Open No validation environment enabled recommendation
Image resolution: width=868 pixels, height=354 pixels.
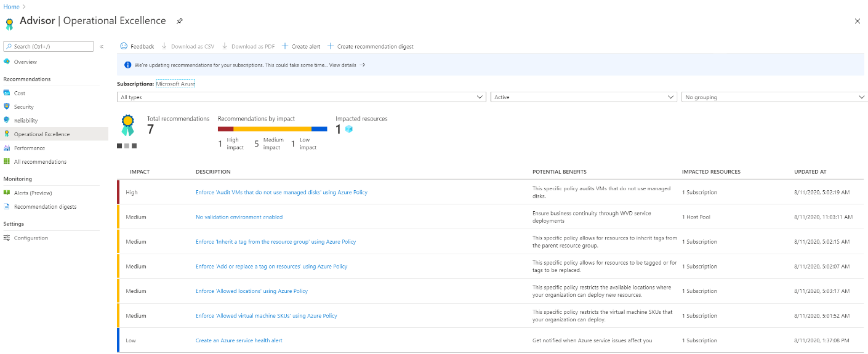(239, 217)
